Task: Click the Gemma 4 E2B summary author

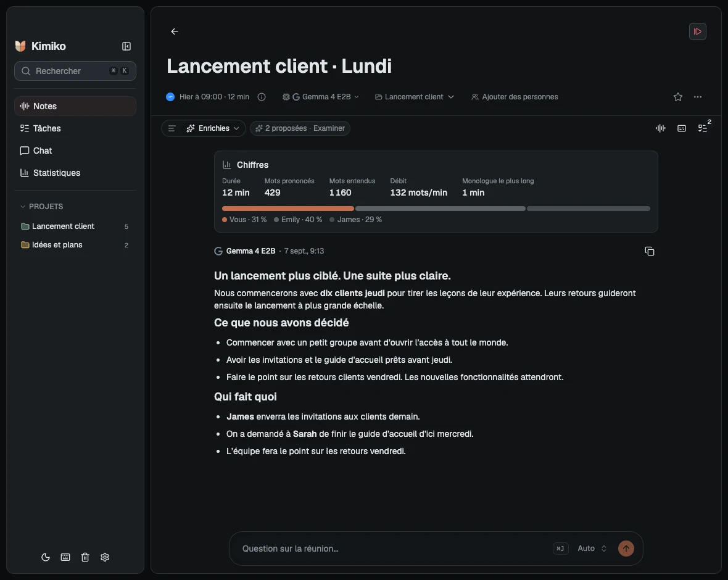Action: [x=250, y=251]
